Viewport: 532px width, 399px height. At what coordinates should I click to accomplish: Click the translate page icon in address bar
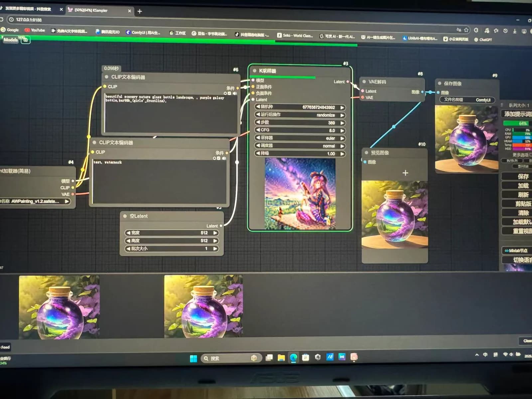[459, 30]
